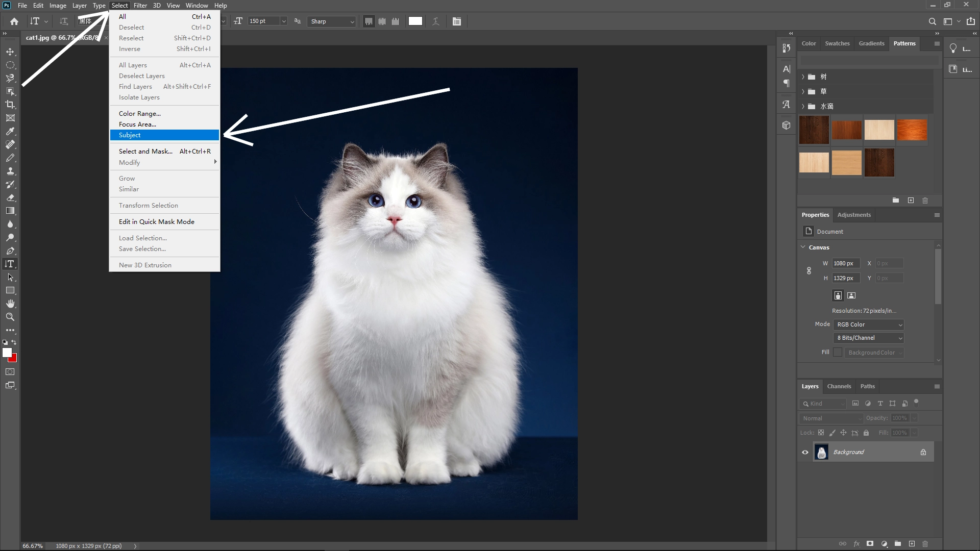Hide the Background layer visibility eye
This screenshot has width=980, height=551.
click(805, 452)
